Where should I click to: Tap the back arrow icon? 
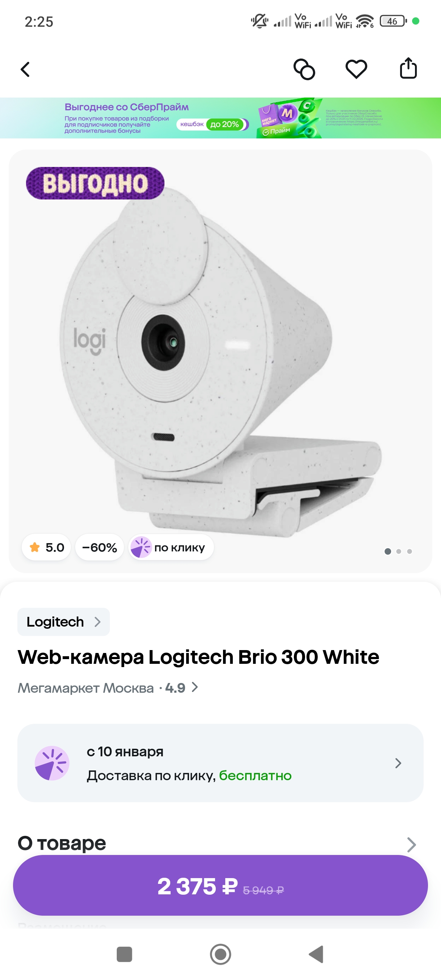(x=25, y=69)
